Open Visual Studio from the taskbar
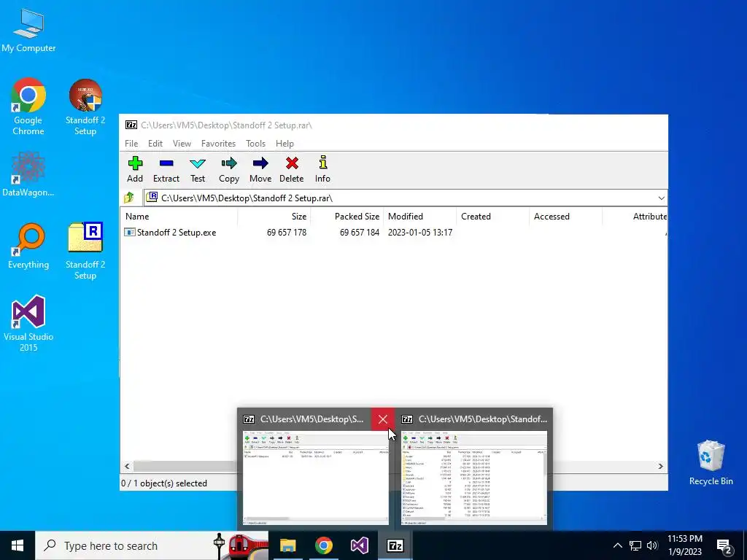 [359, 545]
